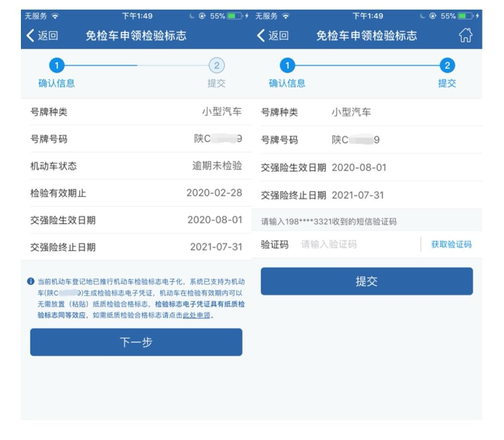Viewport: 504px width, 440px height.
Task: Select the 确认信息 step label on the left screen
Action: coord(56,84)
